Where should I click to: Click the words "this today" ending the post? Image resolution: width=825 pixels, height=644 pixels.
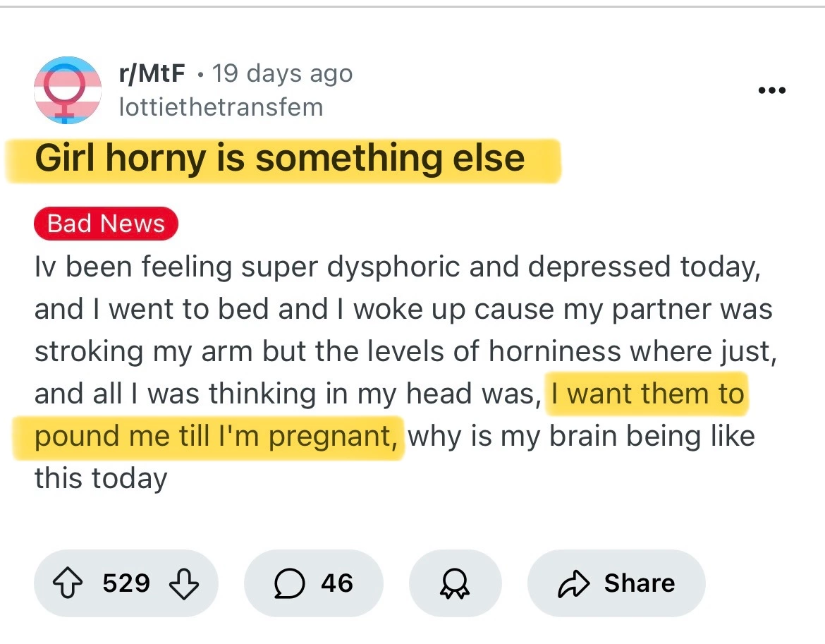coord(101,479)
